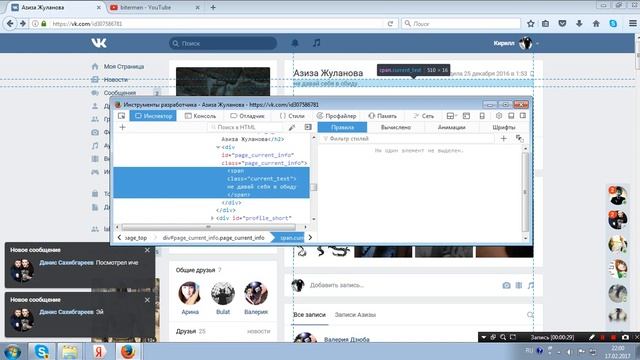Click the VK logo

99,43
